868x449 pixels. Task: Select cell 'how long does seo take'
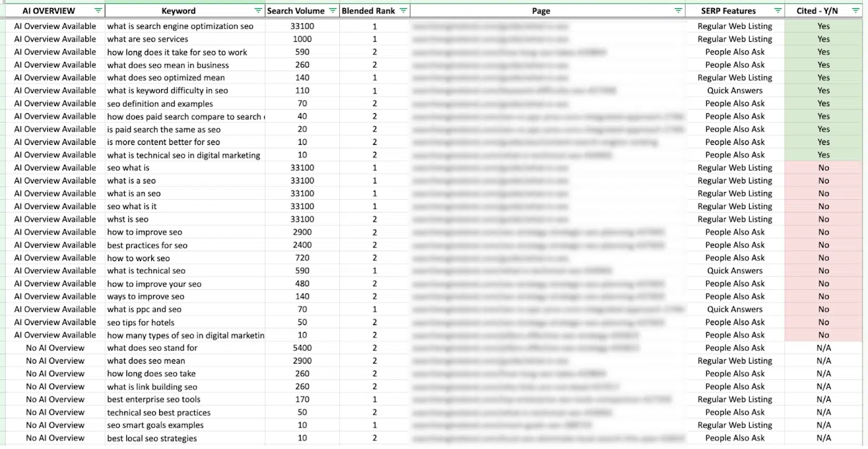tap(185, 374)
